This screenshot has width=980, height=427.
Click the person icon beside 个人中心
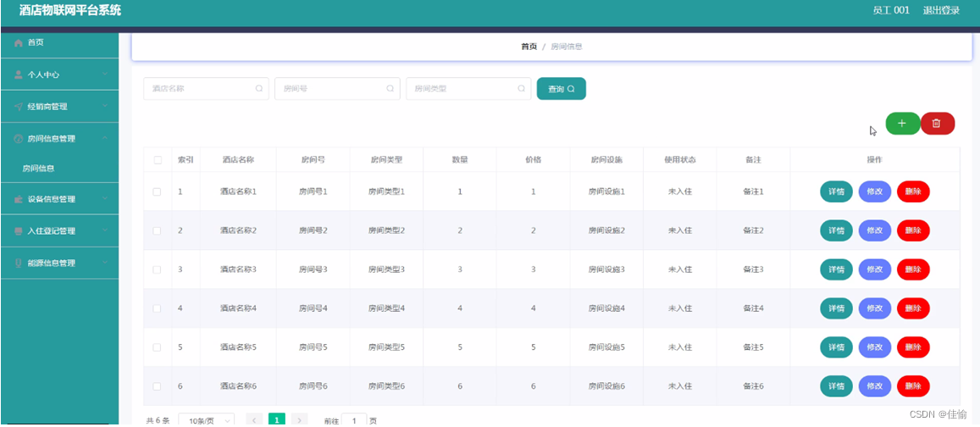(x=18, y=75)
